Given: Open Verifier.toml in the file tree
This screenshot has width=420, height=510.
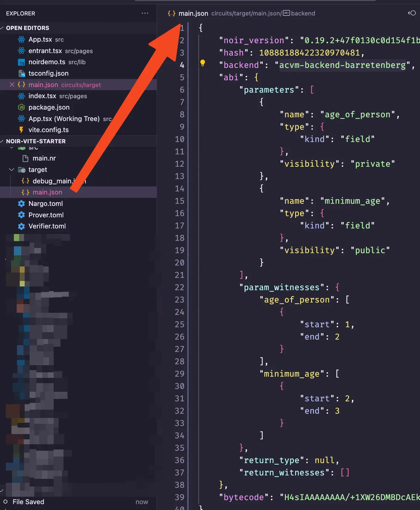Looking at the screenshot, I should point(78,226).
